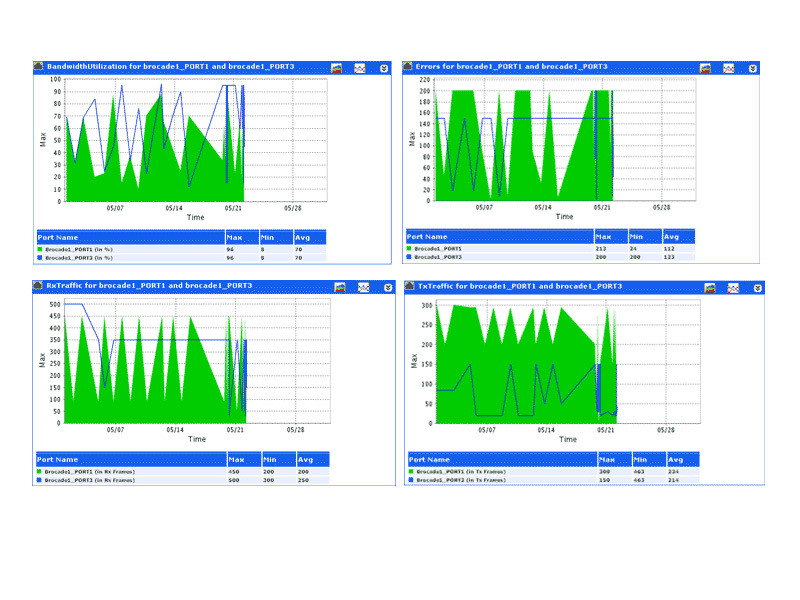
Task: Click Max value 213 in Errors table
Action: coord(601,248)
